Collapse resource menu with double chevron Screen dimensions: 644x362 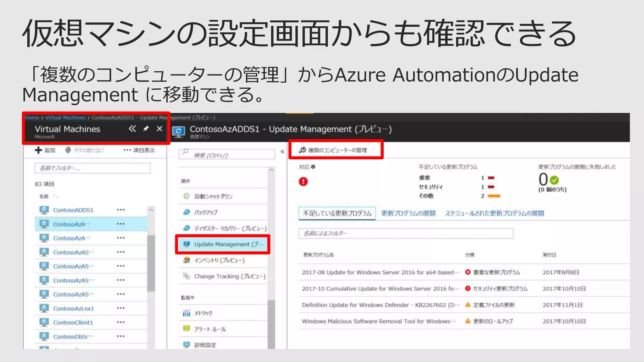coord(282,152)
